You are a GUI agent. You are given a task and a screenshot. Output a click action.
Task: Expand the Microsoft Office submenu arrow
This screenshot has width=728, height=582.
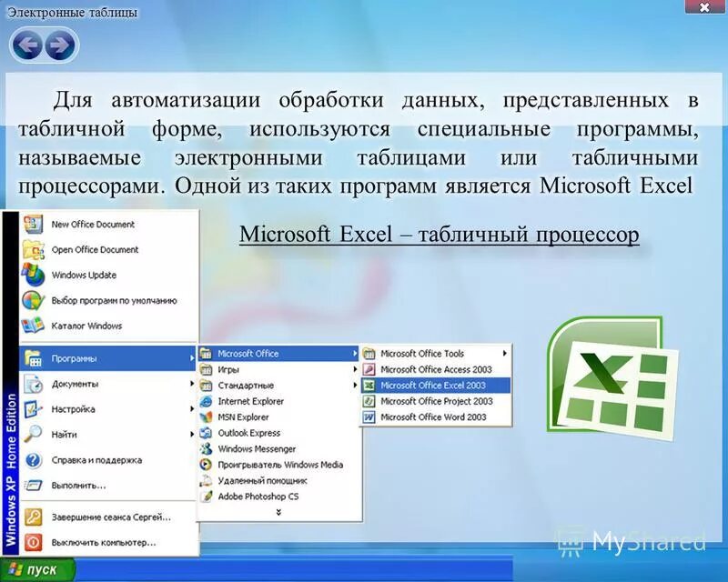(353, 353)
